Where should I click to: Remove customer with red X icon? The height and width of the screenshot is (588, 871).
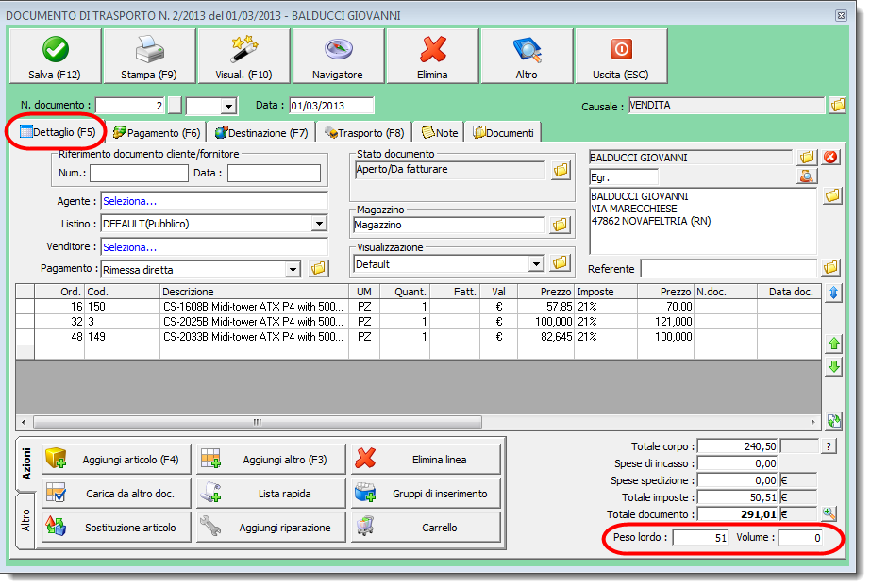(831, 157)
